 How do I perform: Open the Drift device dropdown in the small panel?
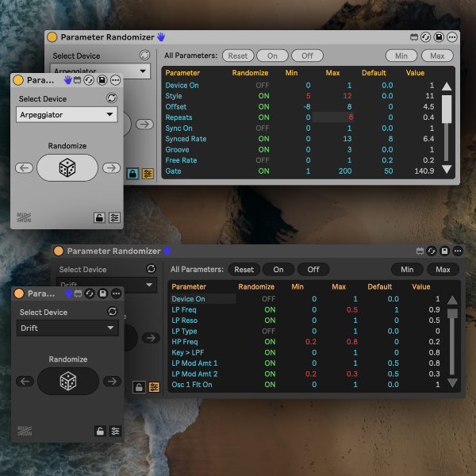click(x=68, y=328)
